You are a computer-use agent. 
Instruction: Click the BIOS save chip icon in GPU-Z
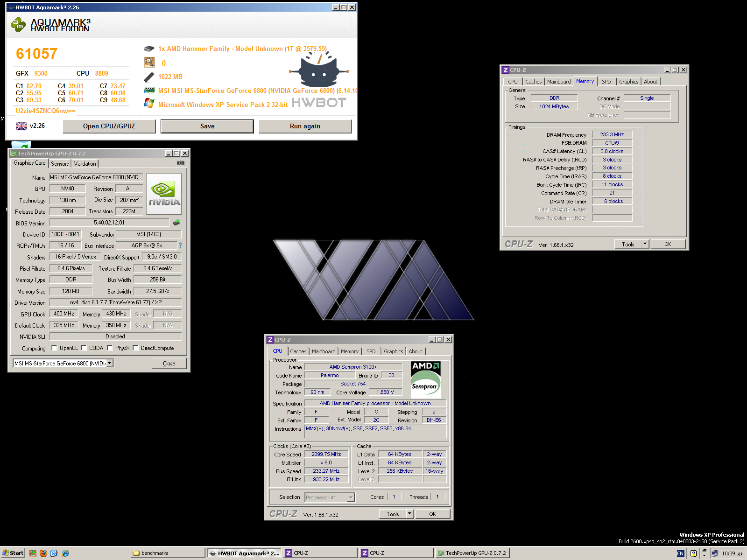click(176, 223)
